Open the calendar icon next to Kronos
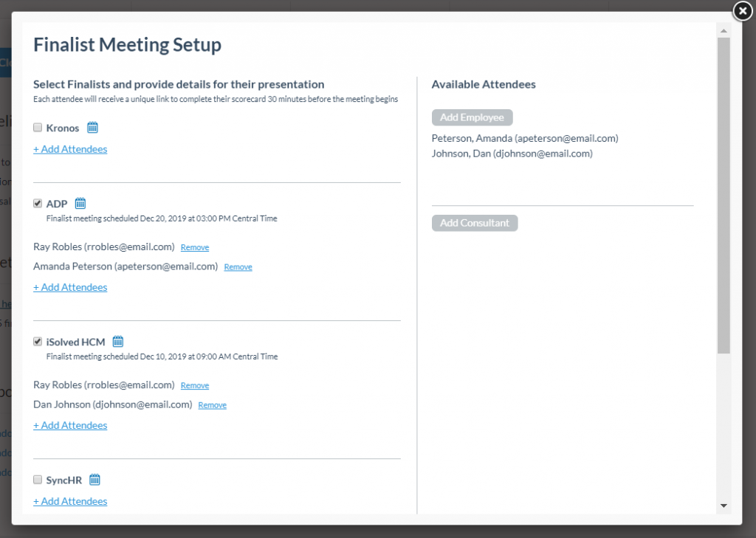This screenshot has width=756, height=538. pyautogui.click(x=92, y=128)
